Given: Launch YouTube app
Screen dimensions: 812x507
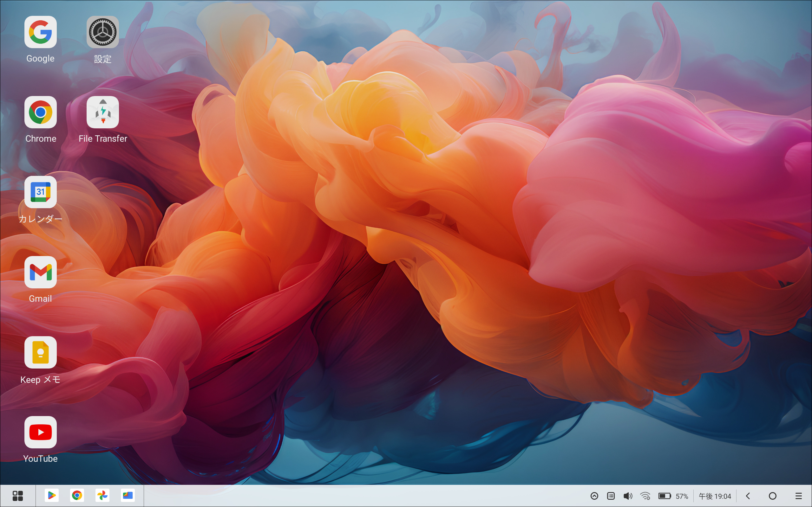Looking at the screenshot, I should pos(40,432).
